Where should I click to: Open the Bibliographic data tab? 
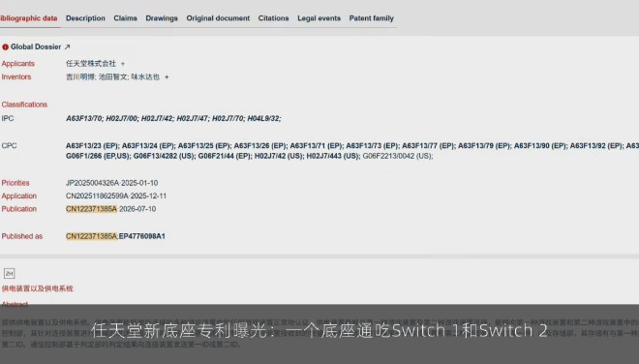pos(28,18)
